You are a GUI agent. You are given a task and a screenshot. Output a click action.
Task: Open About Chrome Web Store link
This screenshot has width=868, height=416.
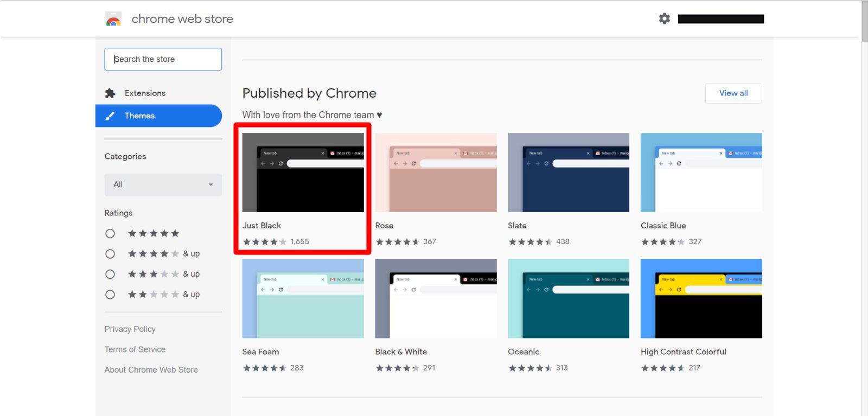point(151,370)
